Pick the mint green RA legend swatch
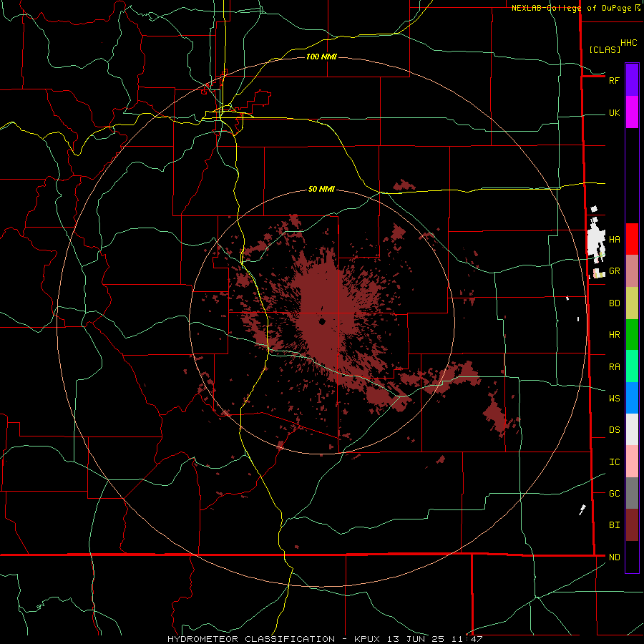The height and width of the screenshot is (644, 644). point(632,366)
